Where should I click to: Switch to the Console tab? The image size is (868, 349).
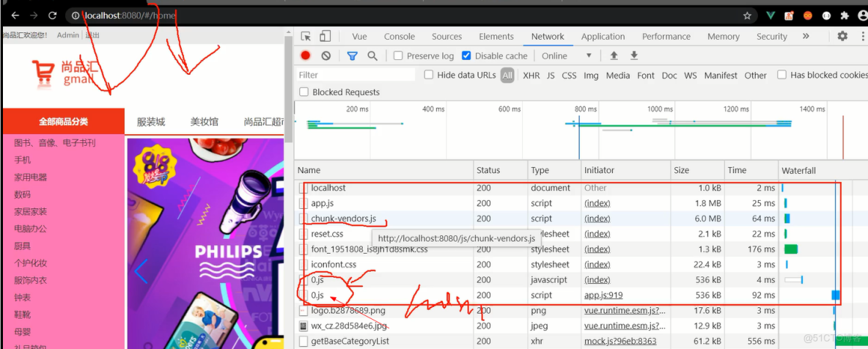coord(399,37)
